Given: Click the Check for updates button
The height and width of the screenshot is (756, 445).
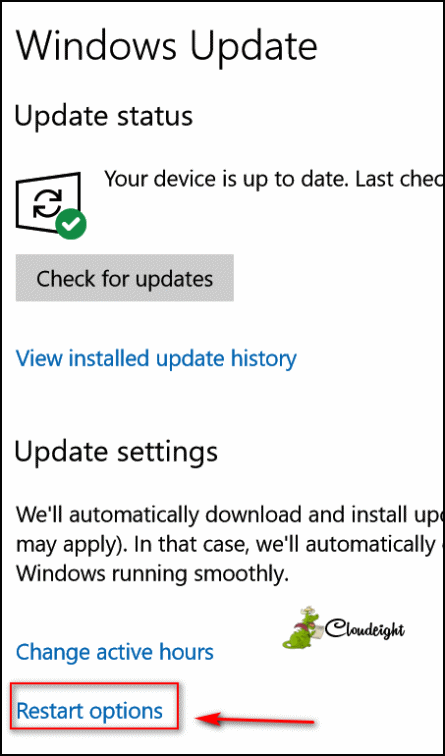Looking at the screenshot, I should click(124, 278).
